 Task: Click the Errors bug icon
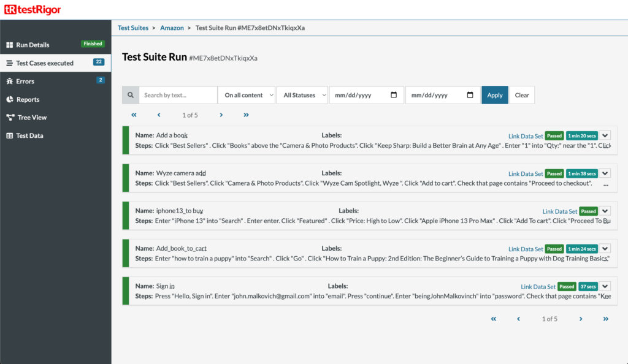tap(10, 82)
